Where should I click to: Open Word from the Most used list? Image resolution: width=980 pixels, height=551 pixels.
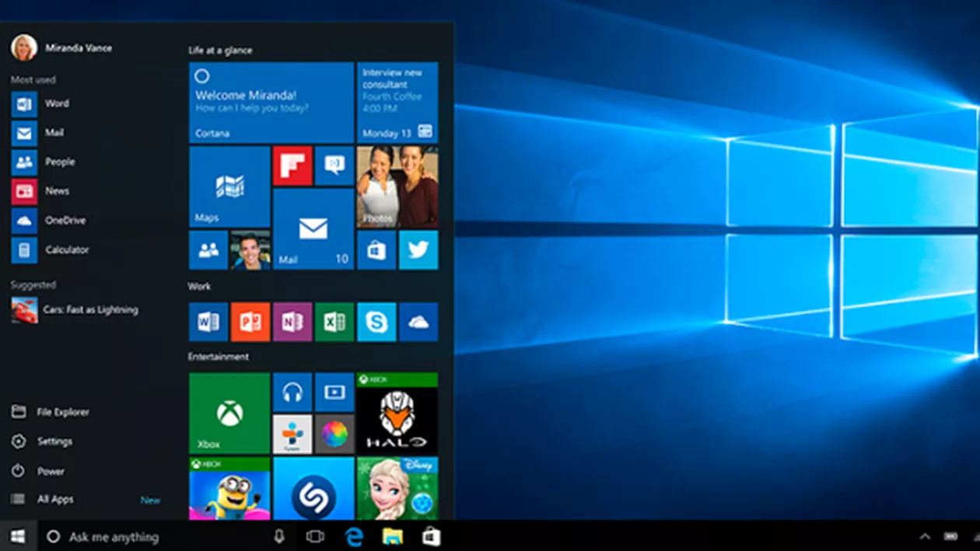tap(40, 103)
